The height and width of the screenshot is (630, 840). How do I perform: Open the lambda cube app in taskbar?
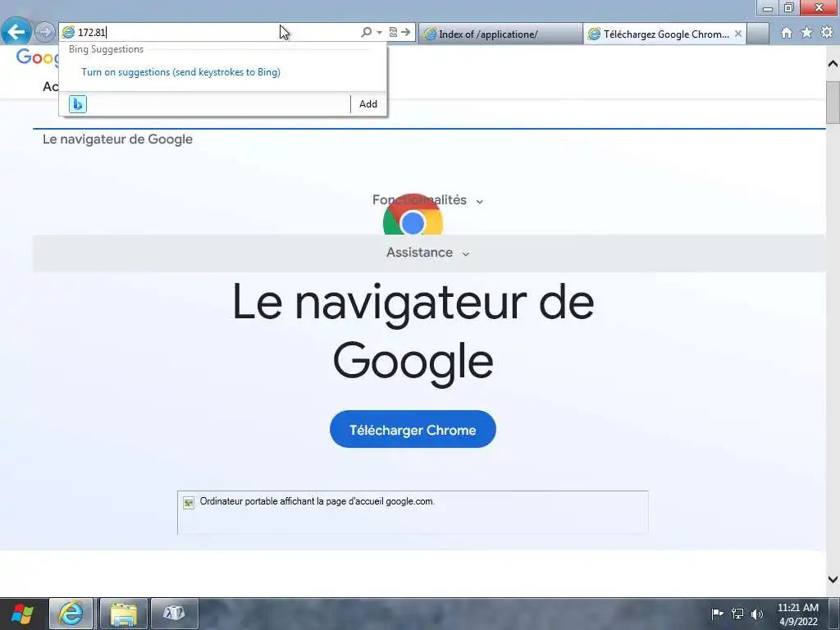[x=174, y=614]
